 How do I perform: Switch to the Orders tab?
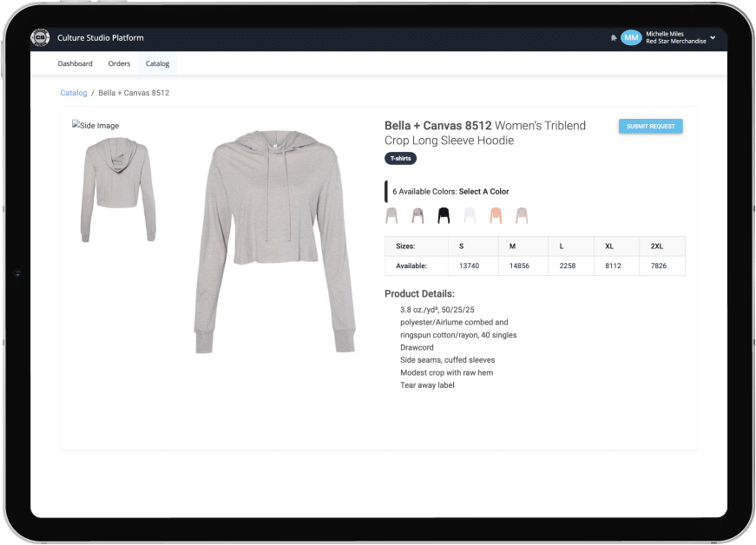tap(119, 63)
